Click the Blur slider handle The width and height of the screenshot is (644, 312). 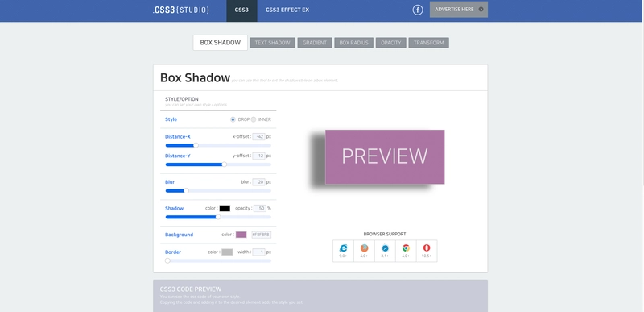(186, 191)
